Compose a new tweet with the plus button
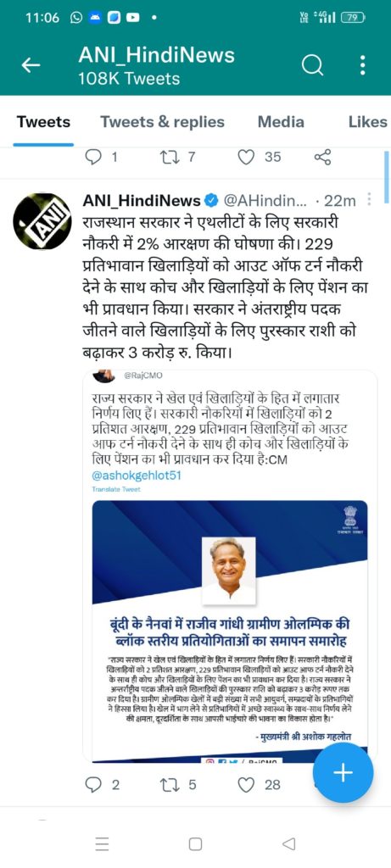Image resolution: width=391 pixels, height=868 pixels. [x=343, y=772]
